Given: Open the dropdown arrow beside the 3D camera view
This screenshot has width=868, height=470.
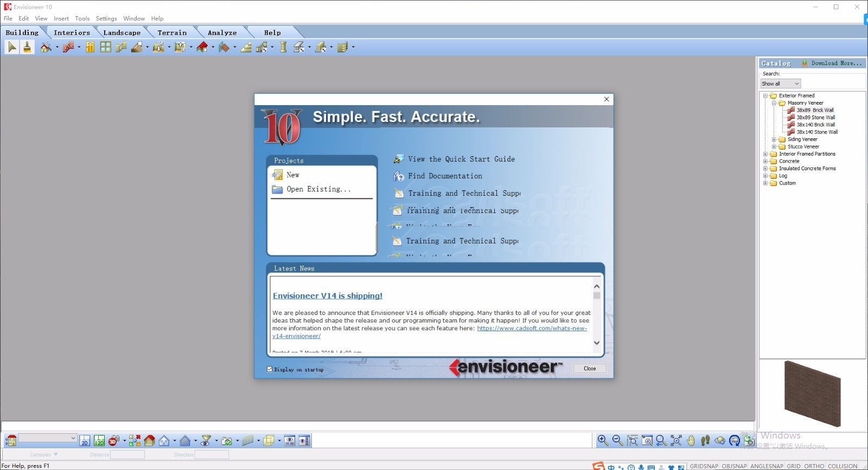Looking at the screenshot, I should point(124,441).
